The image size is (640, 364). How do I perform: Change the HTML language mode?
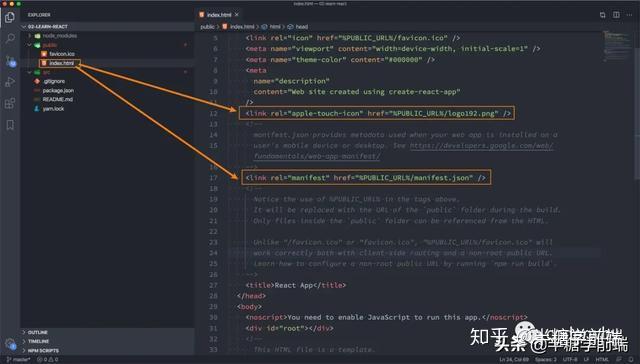click(x=602, y=360)
